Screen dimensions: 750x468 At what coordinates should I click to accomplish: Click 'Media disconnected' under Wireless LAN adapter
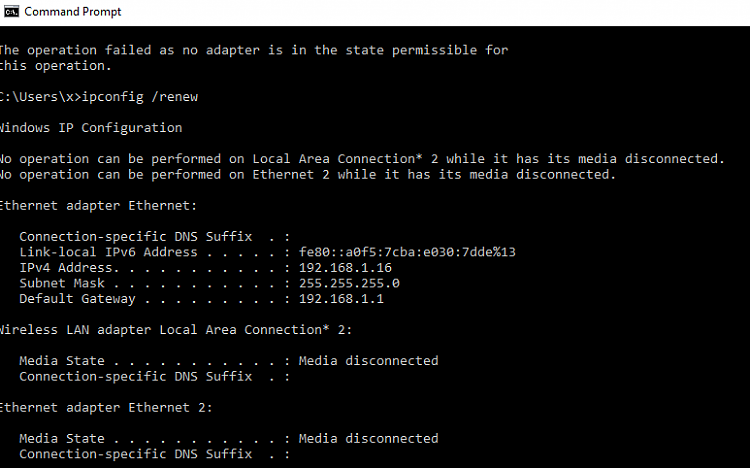tap(368, 361)
